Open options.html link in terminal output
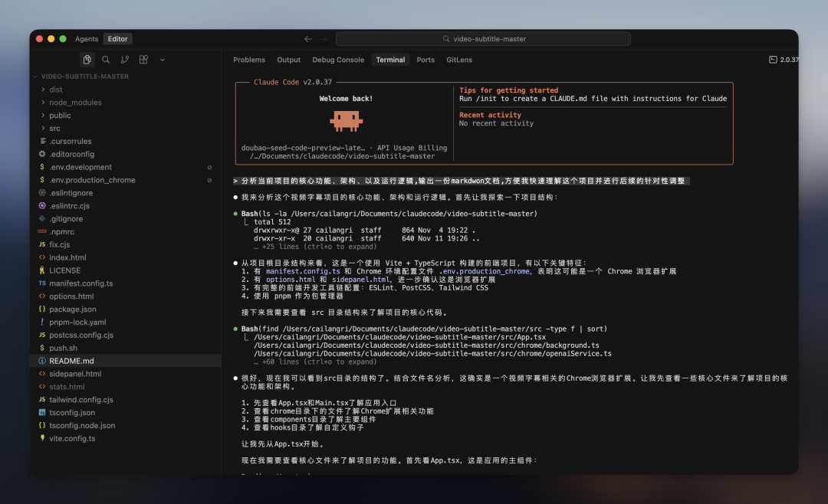Screen dimensions: 828x504 click(x=291, y=280)
